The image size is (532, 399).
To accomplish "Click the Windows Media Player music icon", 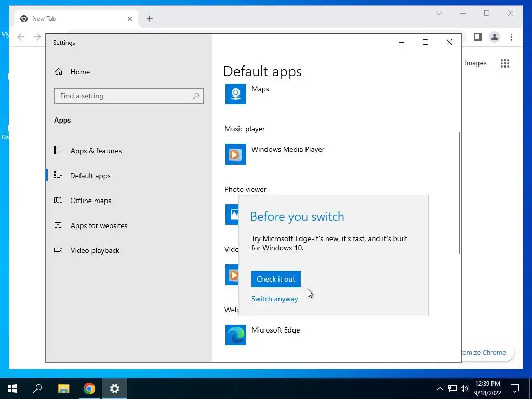I will click(236, 154).
